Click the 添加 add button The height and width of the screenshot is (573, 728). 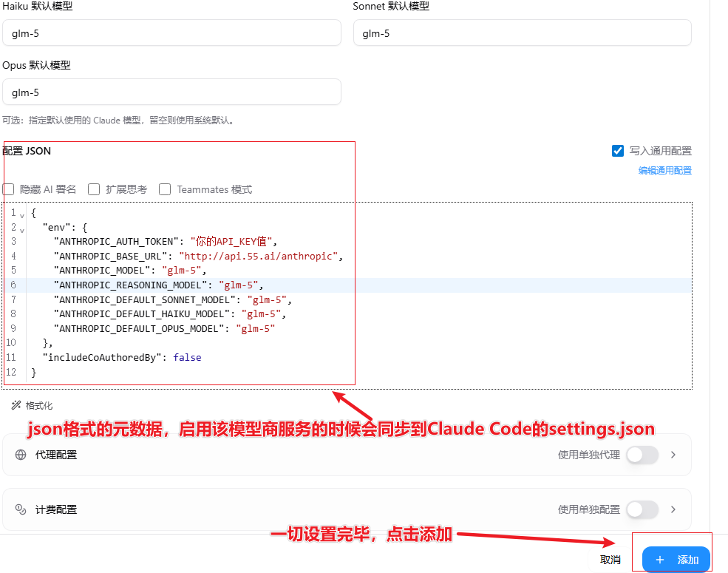tap(676, 560)
